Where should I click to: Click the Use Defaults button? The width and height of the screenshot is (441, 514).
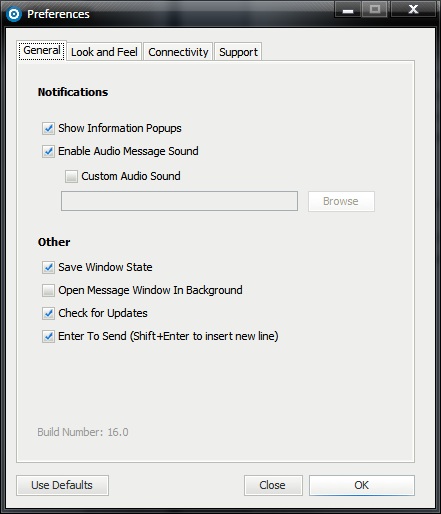pyautogui.click(x=62, y=485)
